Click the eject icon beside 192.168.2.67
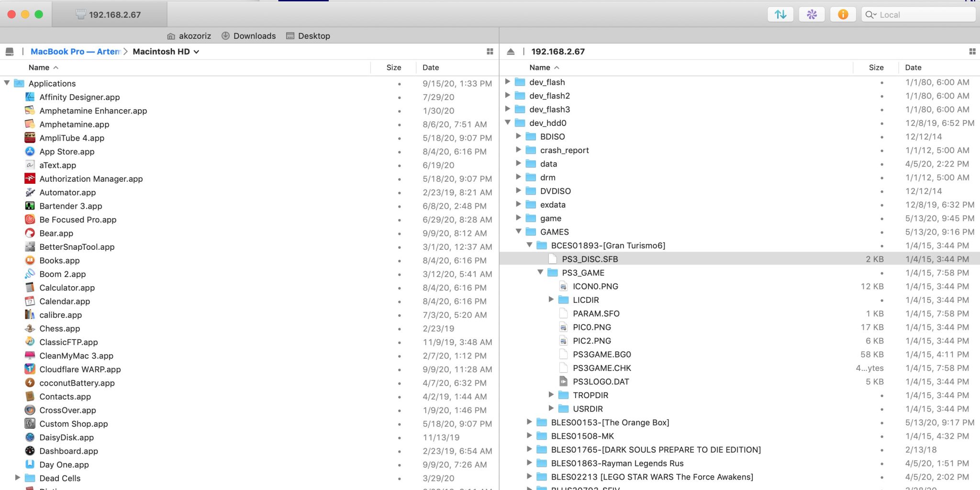Viewport: 980px width, 490px height. click(511, 51)
